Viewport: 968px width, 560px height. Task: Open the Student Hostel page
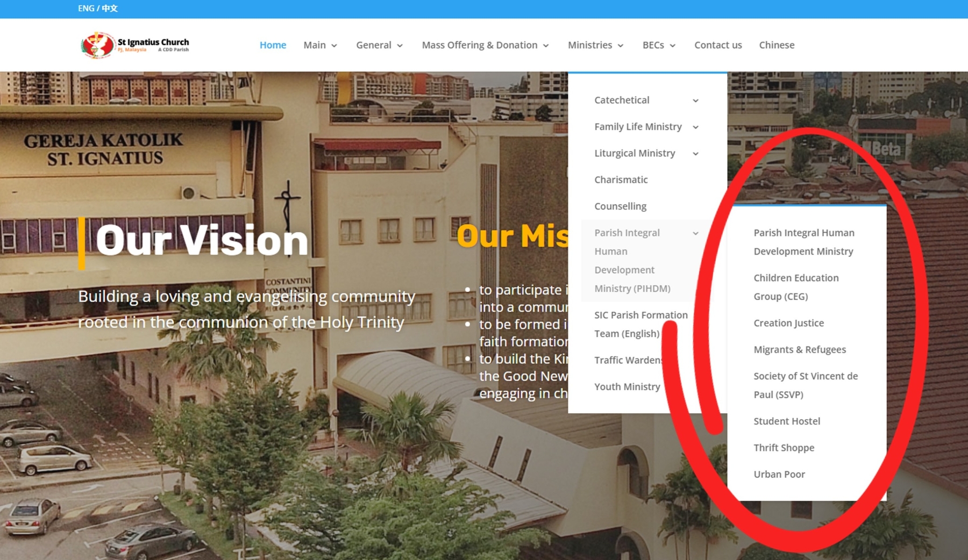tap(787, 421)
